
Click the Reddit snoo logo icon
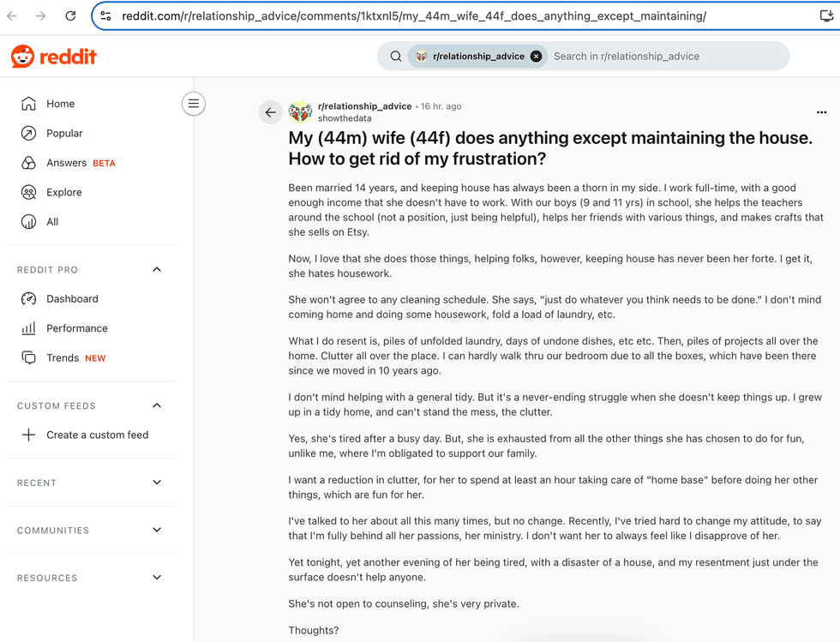pos(22,57)
